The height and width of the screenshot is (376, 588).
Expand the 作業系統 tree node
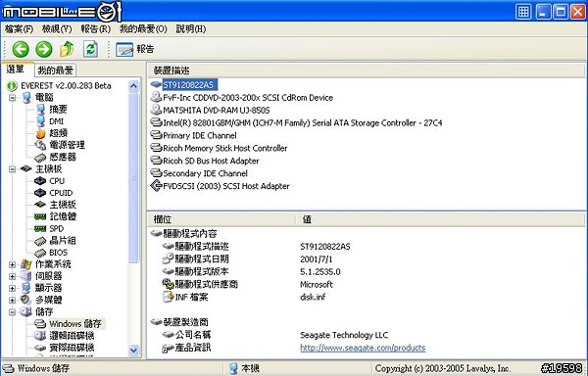click(13, 264)
